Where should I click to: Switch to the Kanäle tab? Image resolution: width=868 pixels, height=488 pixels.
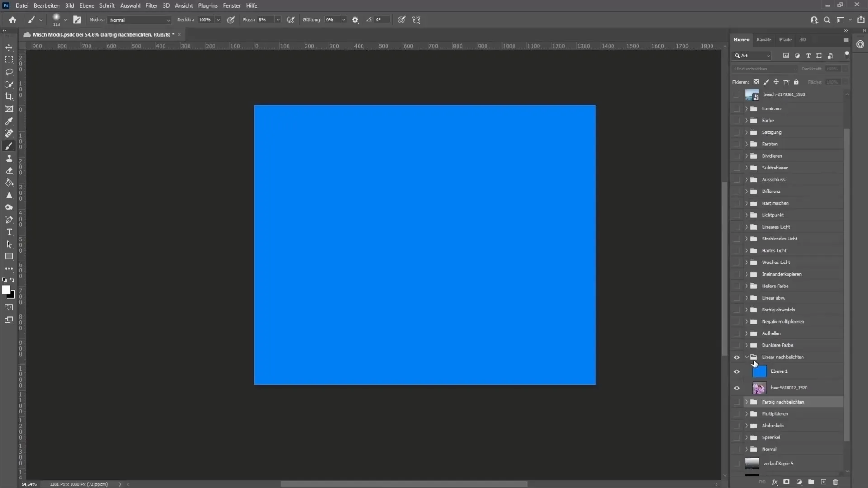coord(764,39)
